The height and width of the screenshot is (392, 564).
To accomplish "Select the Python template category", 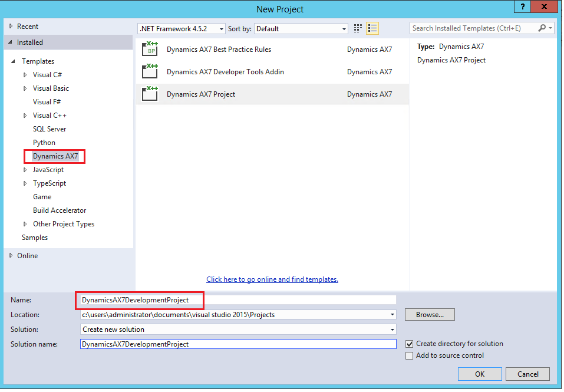I will pyautogui.click(x=44, y=143).
